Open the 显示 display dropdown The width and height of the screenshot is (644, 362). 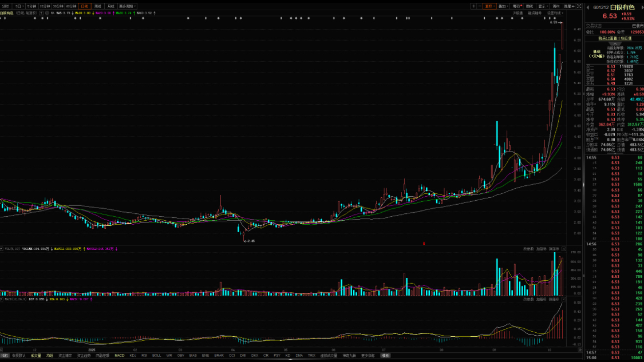(x=543, y=6)
